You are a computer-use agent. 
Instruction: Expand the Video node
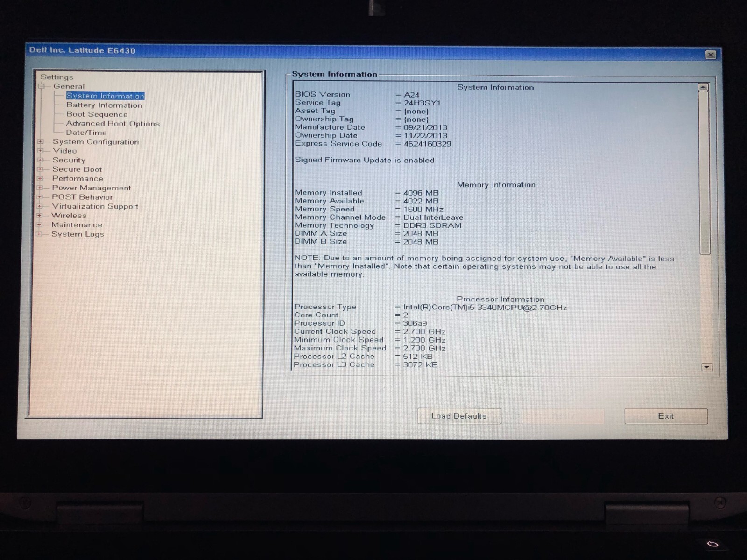pos(41,151)
